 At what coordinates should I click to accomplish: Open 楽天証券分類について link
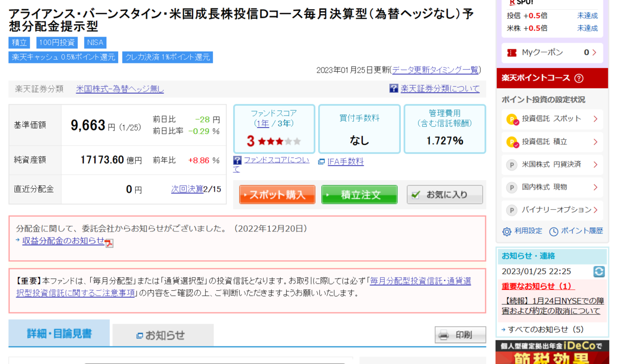440,89
